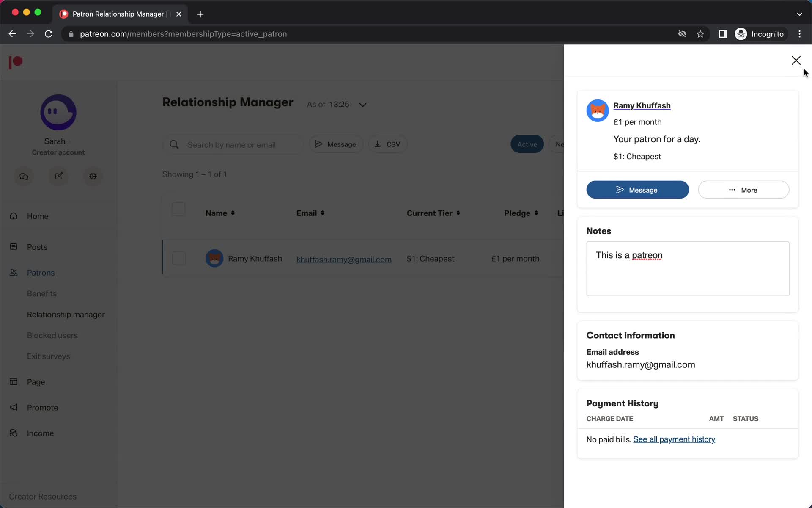Open the Benefits submenu item
The height and width of the screenshot is (508, 812).
tap(41, 293)
